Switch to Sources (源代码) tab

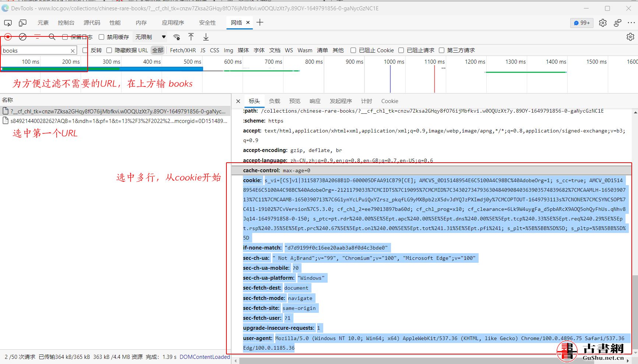(92, 23)
